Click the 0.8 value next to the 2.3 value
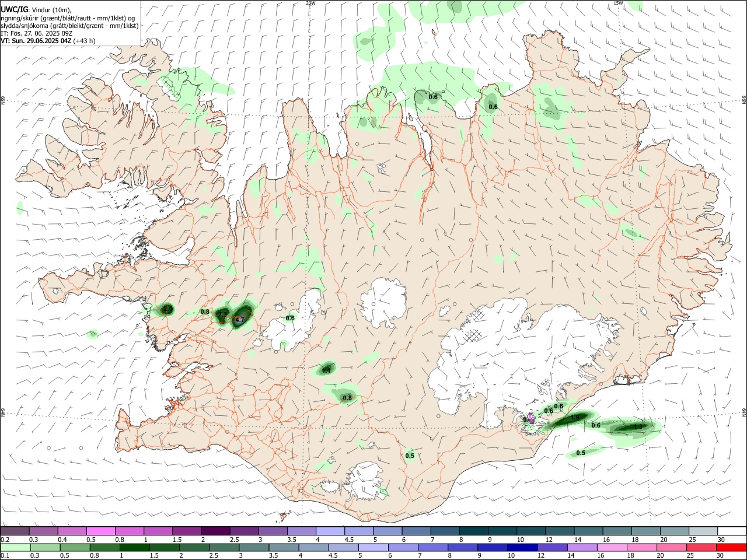Screen dimensions: 747x560 point(205,311)
